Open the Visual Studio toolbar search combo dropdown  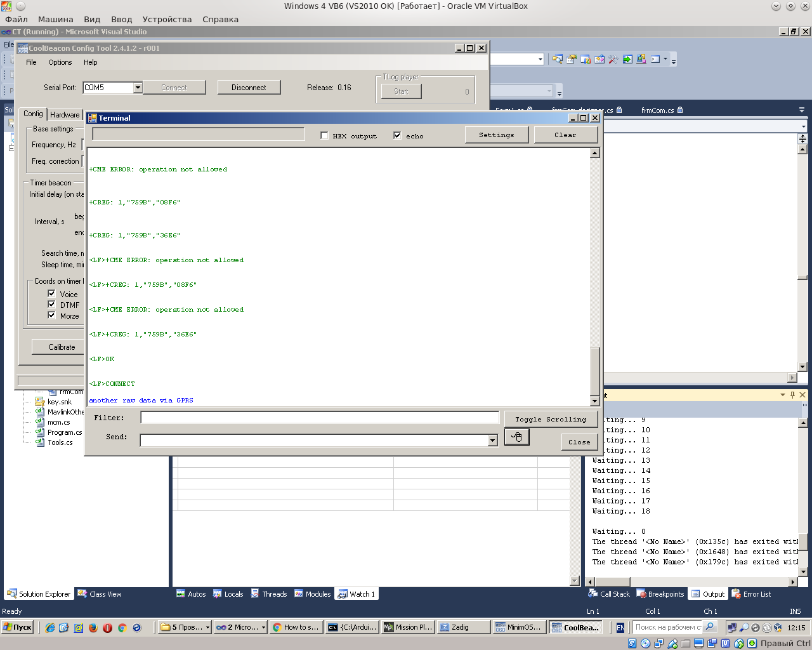[x=540, y=59]
